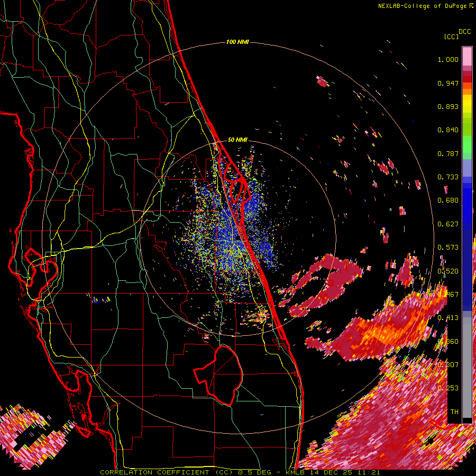Click the CORRELATION COEFFICIENT caption at the bottom

[x=166, y=472]
